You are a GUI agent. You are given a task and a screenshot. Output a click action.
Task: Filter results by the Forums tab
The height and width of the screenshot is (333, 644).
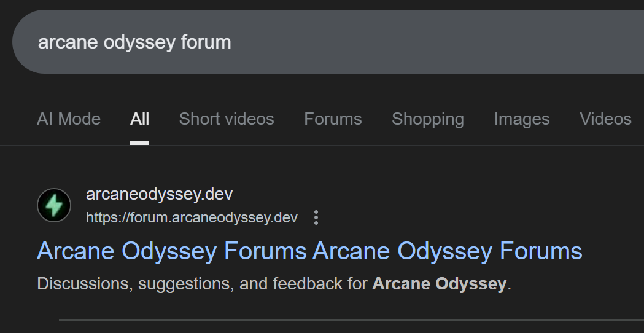point(333,119)
